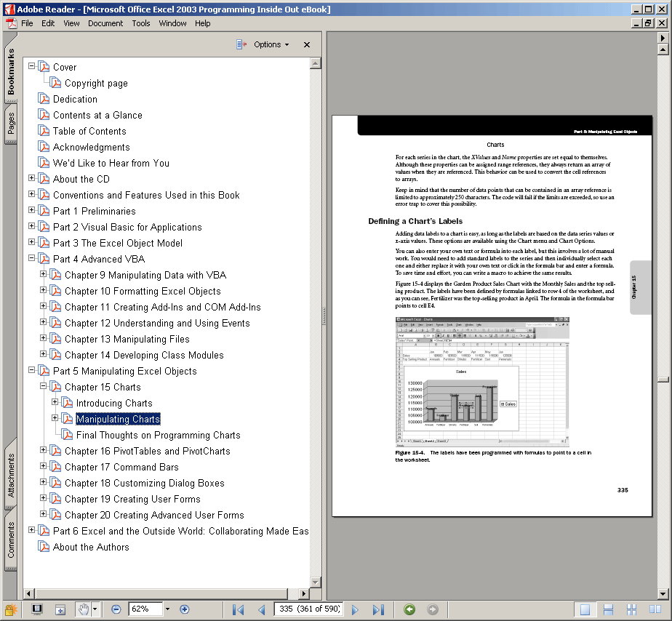Expand the Part 6 bookmark
The width and height of the screenshot is (672, 621).
[32, 530]
